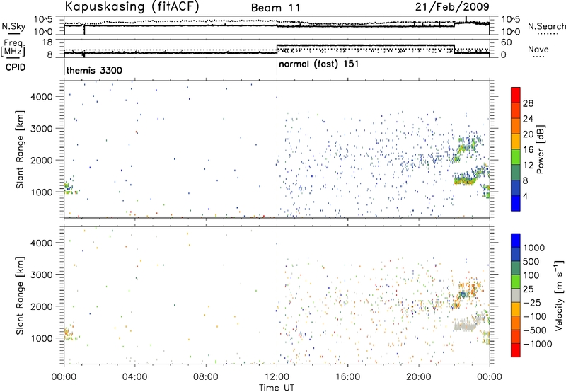Click the 'Slant Range [km]' label of the power panel

tap(20, 149)
